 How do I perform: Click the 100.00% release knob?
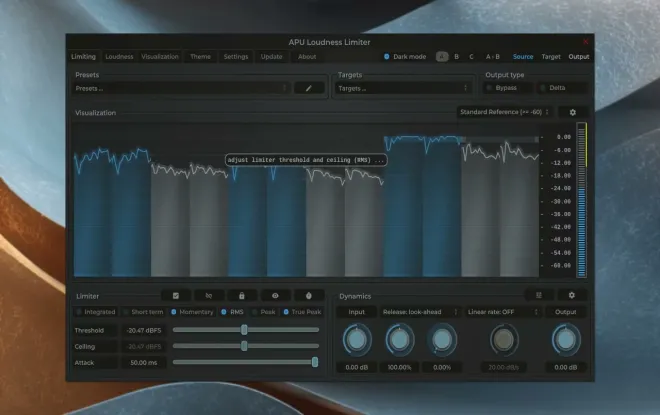pyautogui.click(x=399, y=340)
